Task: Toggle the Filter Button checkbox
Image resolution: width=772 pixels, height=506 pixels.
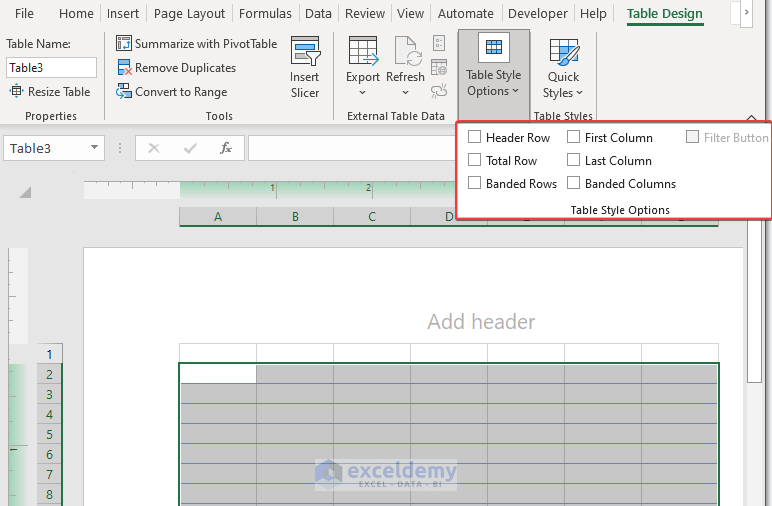Action: click(x=692, y=136)
